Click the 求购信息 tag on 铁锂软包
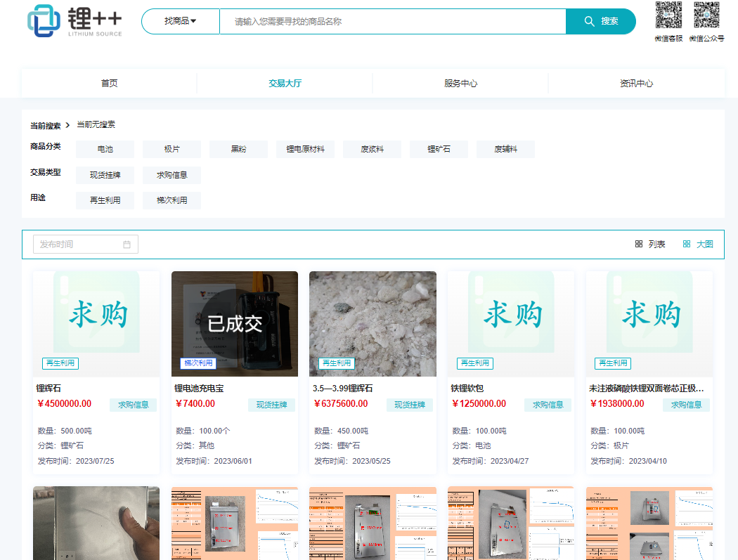This screenshot has width=738, height=560. tap(548, 405)
